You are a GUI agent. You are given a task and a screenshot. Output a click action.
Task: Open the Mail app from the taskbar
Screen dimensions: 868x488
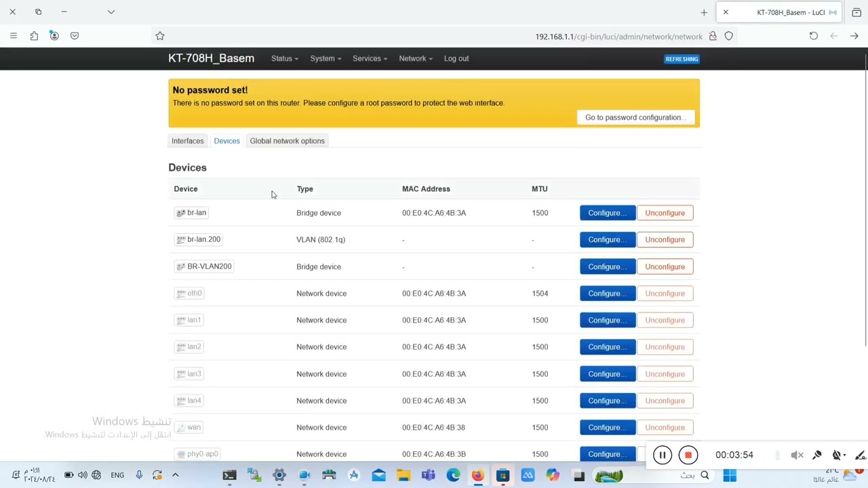click(378, 476)
